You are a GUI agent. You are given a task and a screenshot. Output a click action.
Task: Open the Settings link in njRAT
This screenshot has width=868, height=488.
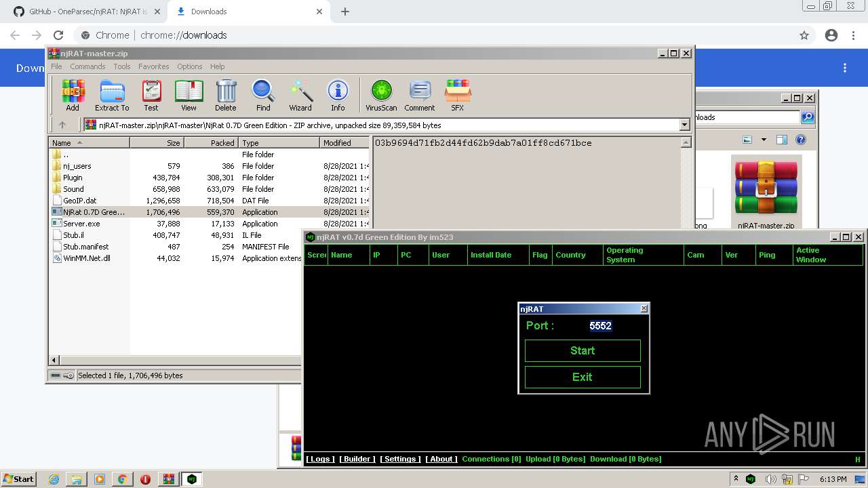point(401,459)
